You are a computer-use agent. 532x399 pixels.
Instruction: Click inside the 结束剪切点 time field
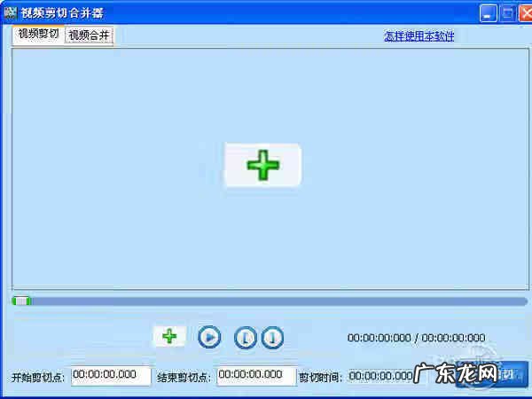[257, 376]
